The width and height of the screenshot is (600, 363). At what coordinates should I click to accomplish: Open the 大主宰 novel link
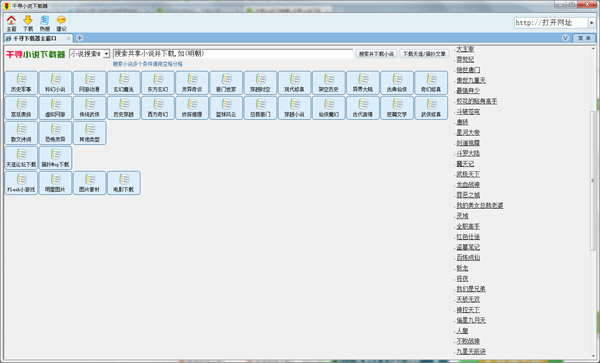point(465,49)
